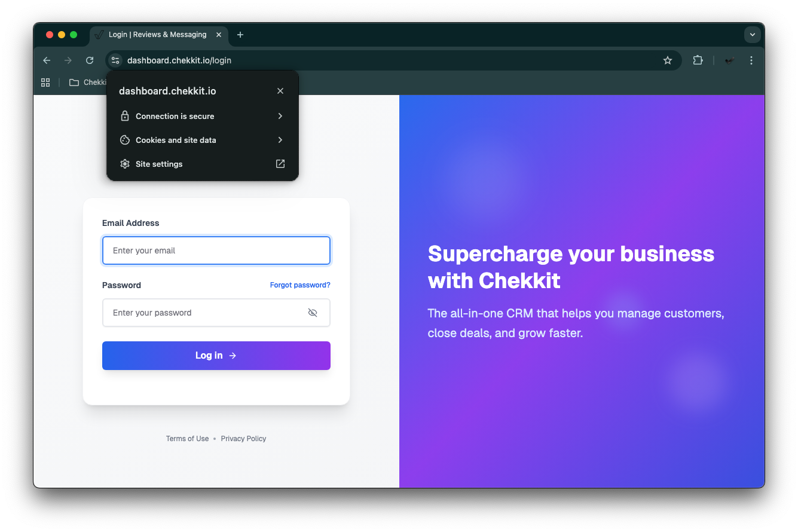The image size is (798, 532).
Task: Focus the Enter your email field
Action: click(216, 250)
